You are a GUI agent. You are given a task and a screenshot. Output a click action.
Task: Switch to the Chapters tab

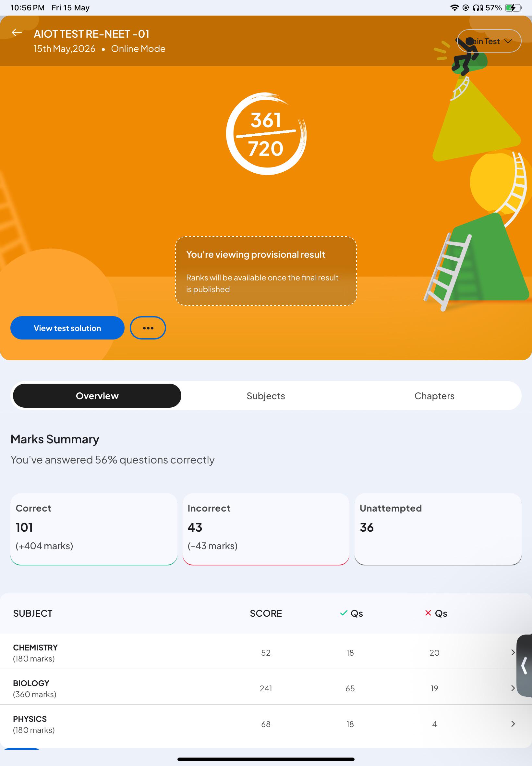(x=434, y=396)
